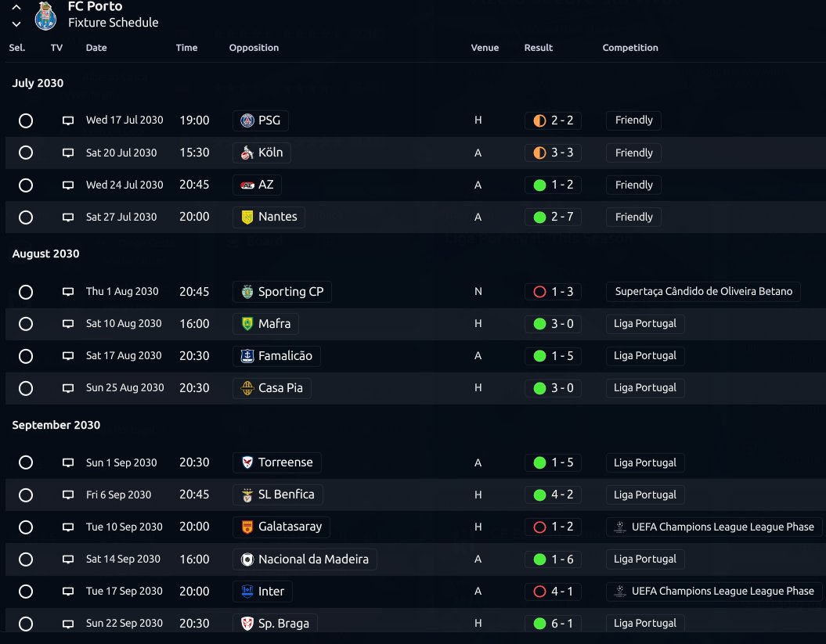Select the radio button for Torreense fixture
826x644 pixels.
[26, 462]
